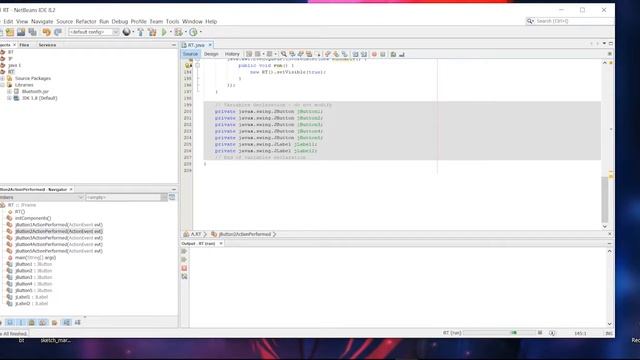Click the globe browser icon in toolbar
Image resolution: width=640 pixels, height=360 pixels.
(x=127, y=32)
